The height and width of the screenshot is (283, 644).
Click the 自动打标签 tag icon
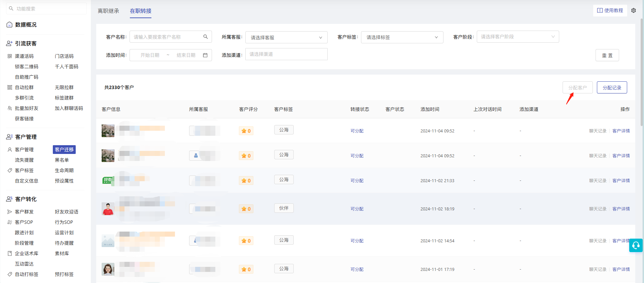pos(10,274)
